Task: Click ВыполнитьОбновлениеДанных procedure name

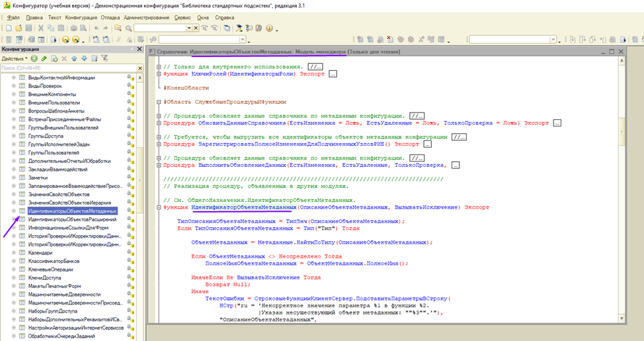Action: [242, 166]
